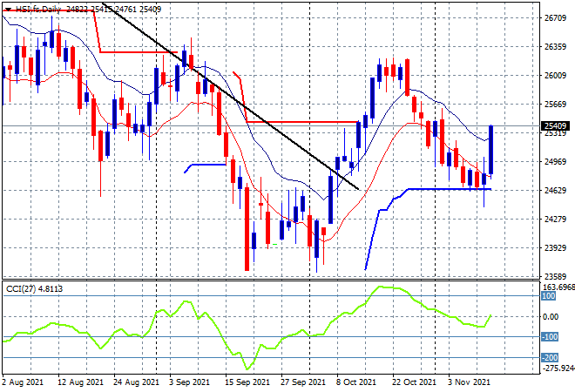Click the 15 Sep 2021 date label
This screenshot has height=392, width=575.
[247, 382]
